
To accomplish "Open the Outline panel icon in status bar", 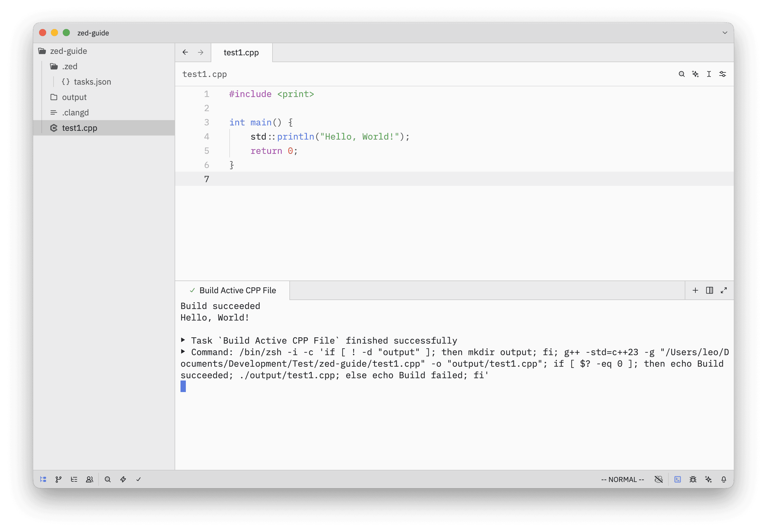I will pos(74,479).
